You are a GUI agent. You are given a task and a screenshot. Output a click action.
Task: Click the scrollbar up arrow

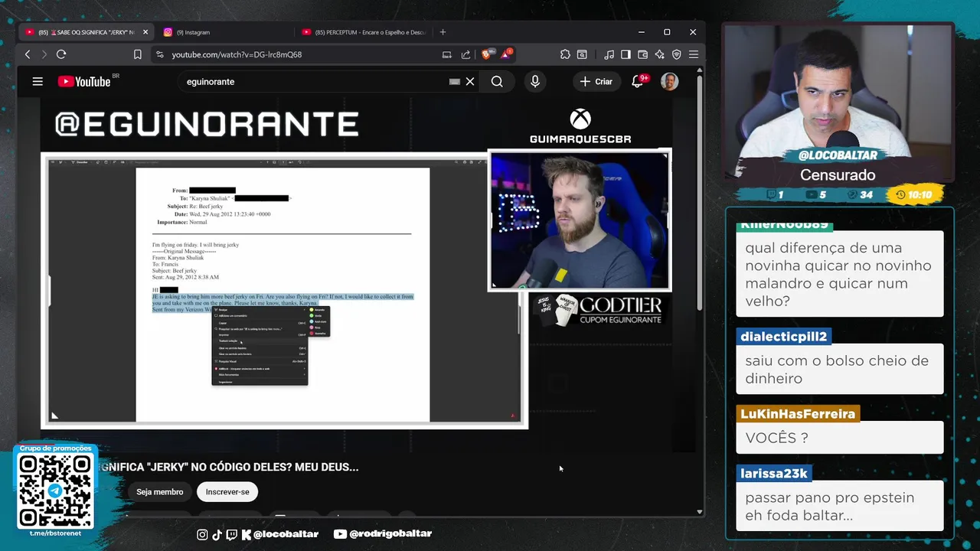click(x=700, y=70)
